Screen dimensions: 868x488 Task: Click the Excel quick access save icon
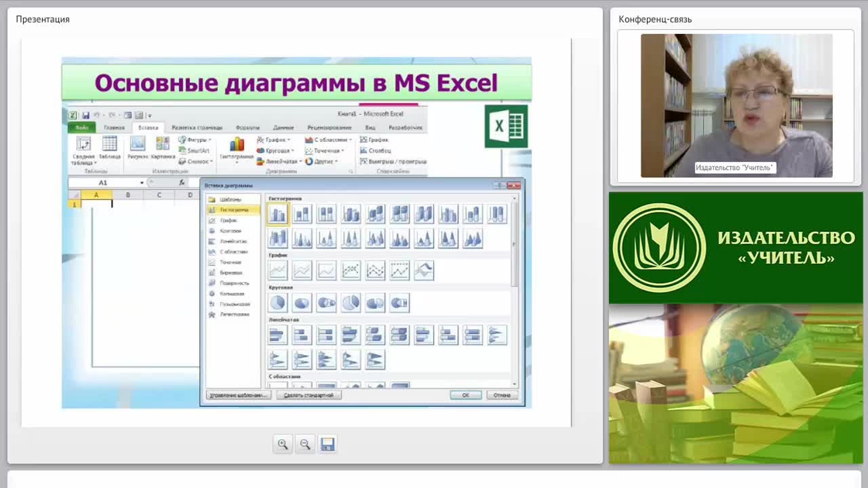85,115
